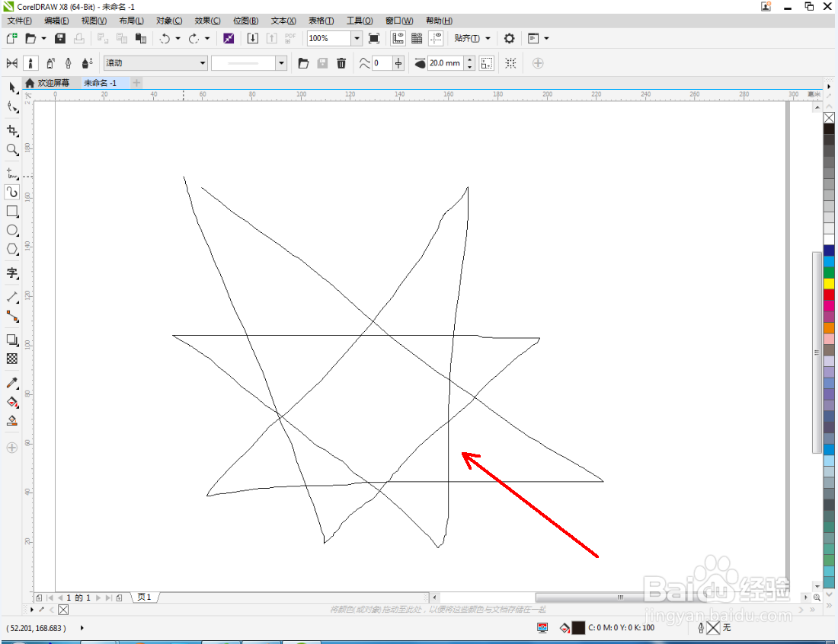Image resolution: width=838 pixels, height=644 pixels.
Task: Select the Drop Shadow tool
Action: pyautogui.click(x=11, y=340)
